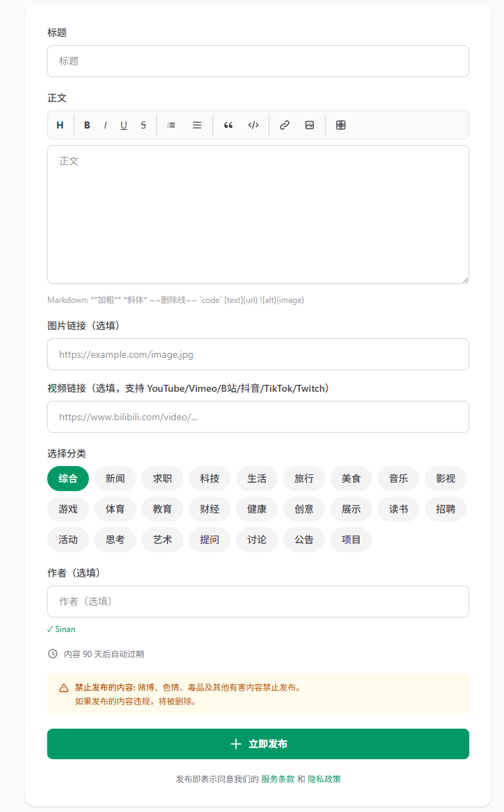The image size is (504, 812).
Task: Insert an image using the image icon
Action: (x=310, y=125)
